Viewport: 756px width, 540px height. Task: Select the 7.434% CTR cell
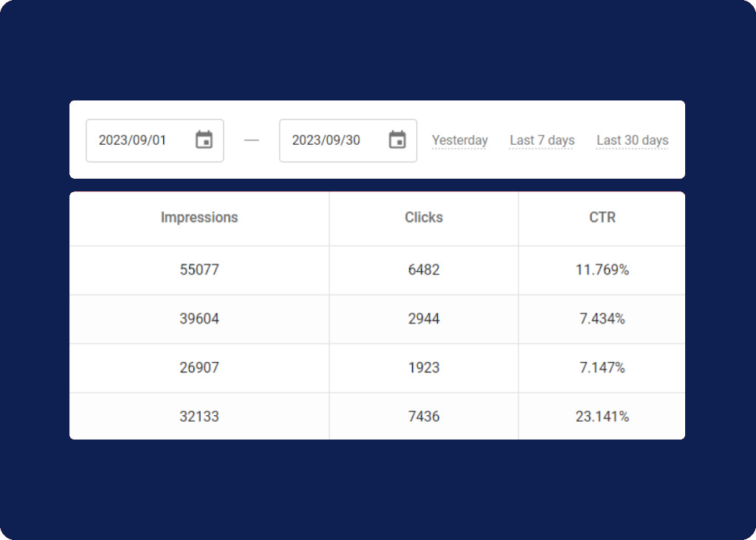602,319
